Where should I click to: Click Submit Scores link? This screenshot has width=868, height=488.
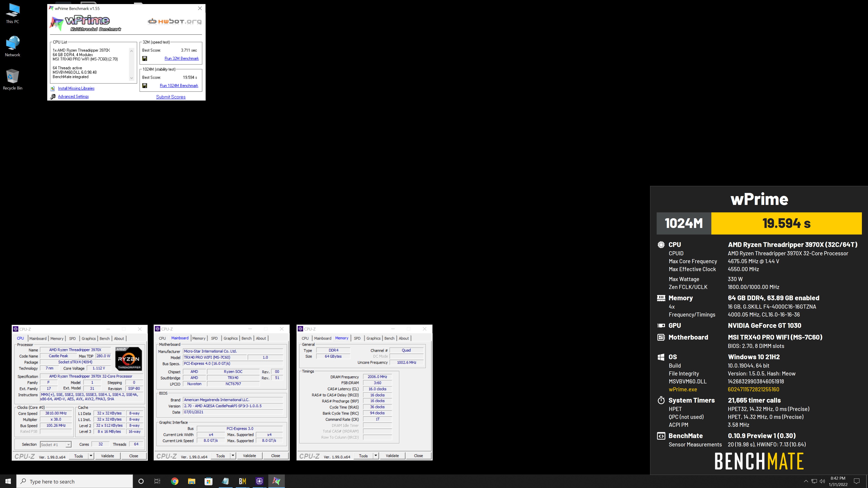click(171, 97)
